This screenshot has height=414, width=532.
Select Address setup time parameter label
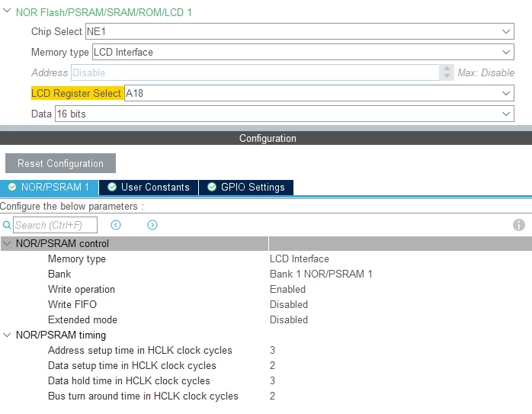click(x=139, y=350)
